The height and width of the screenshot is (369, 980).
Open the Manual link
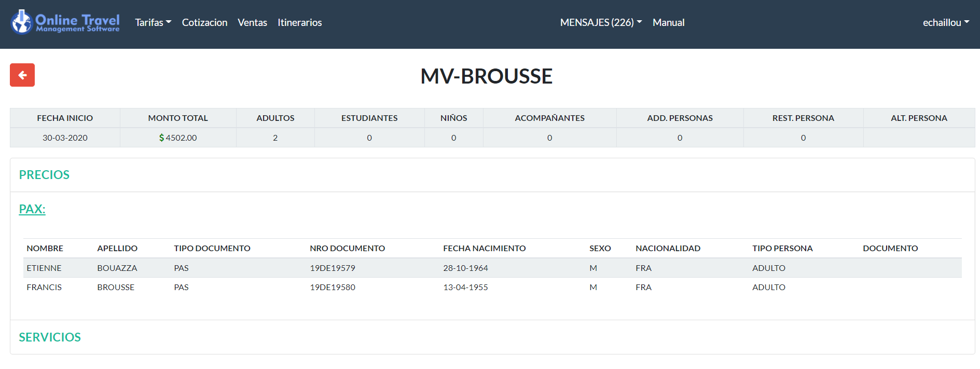[x=668, y=22]
